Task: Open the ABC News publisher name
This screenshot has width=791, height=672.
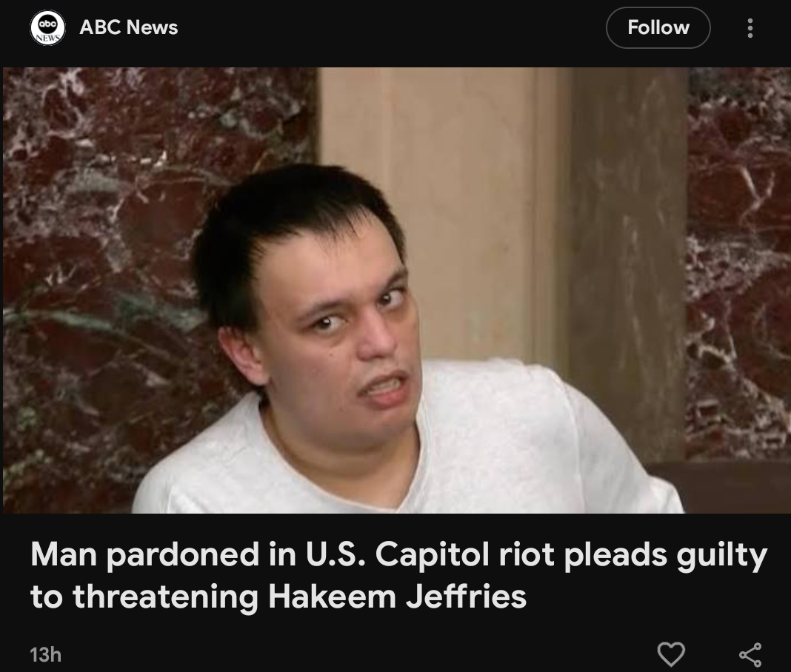Action: click(129, 27)
